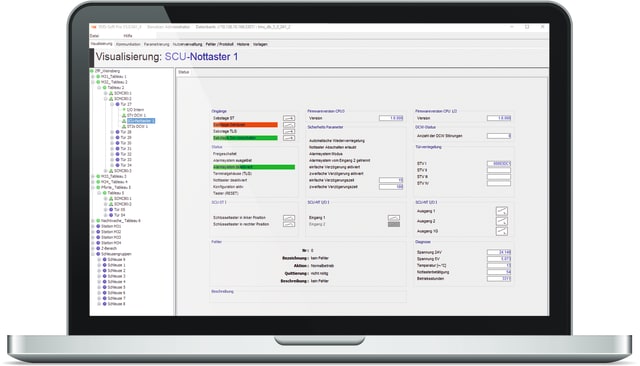Open the Hilfe menu
Viewport: 640px width, 366px height.
click(128, 36)
